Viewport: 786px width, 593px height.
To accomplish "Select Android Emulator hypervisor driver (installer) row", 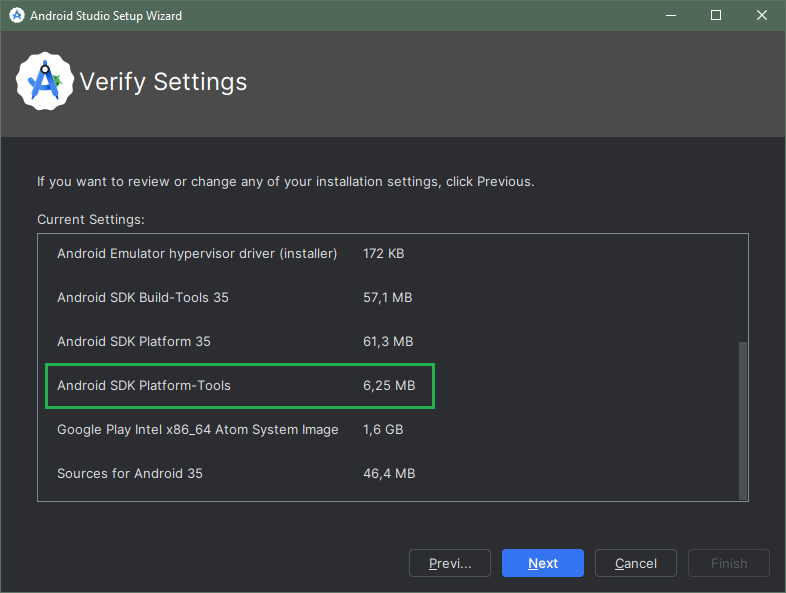I will 197,254.
